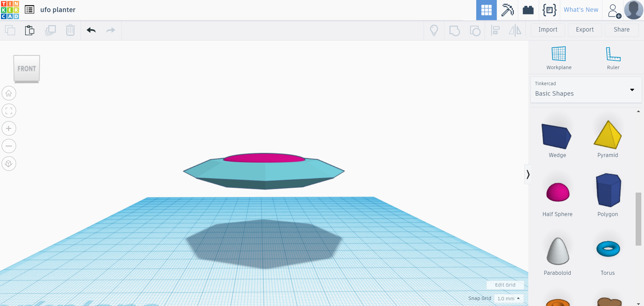This screenshot has height=306, width=644.
Task: Click the Align tool icon
Action: [x=495, y=31]
